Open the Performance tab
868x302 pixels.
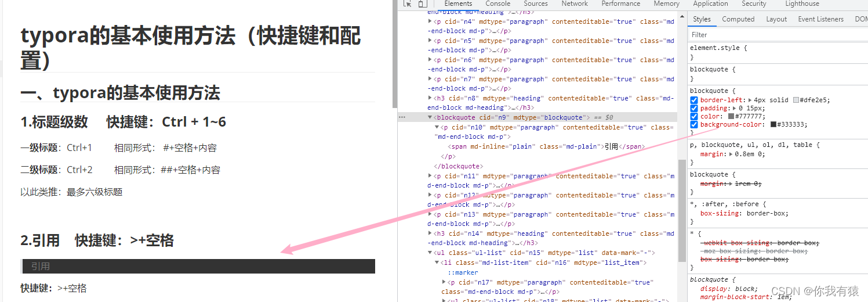click(621, 3)
